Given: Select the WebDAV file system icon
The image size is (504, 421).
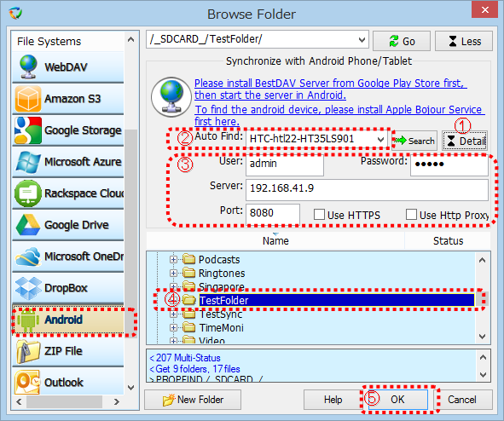Looking at the screenshot, I should tap(28, 66).
